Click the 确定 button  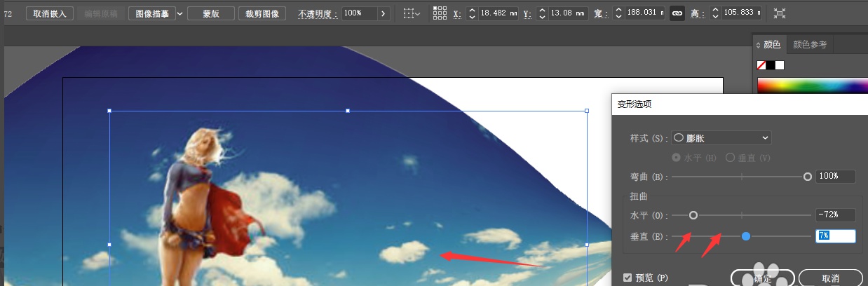tap(762, 278)
